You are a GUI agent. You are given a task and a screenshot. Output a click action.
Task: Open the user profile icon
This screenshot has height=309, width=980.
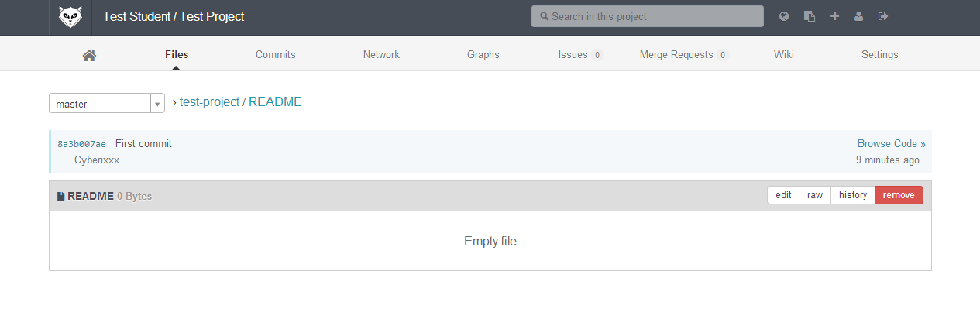click(858, 16)
